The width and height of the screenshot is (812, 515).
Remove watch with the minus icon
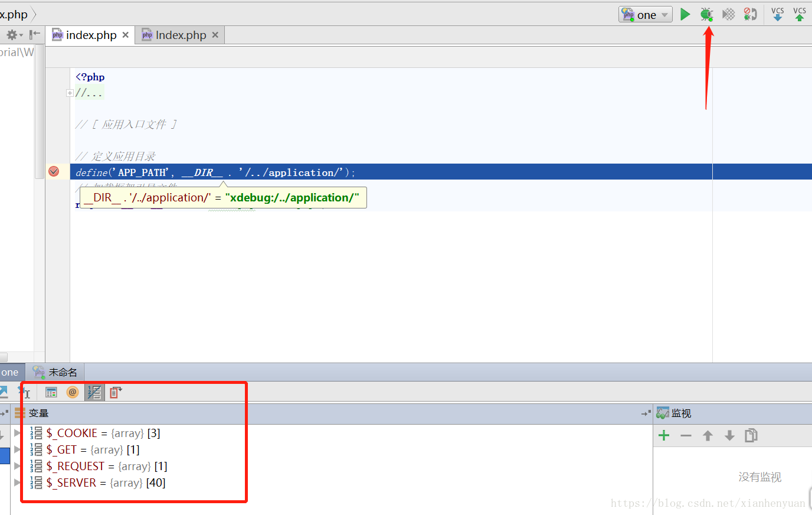pyautogui.click(x=686, y=435)
